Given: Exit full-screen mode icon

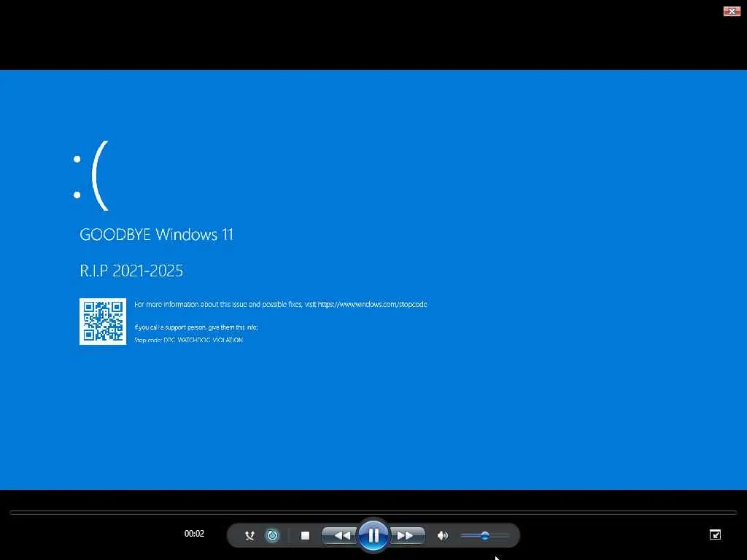Looking at the screenshot, I should 715,534.
